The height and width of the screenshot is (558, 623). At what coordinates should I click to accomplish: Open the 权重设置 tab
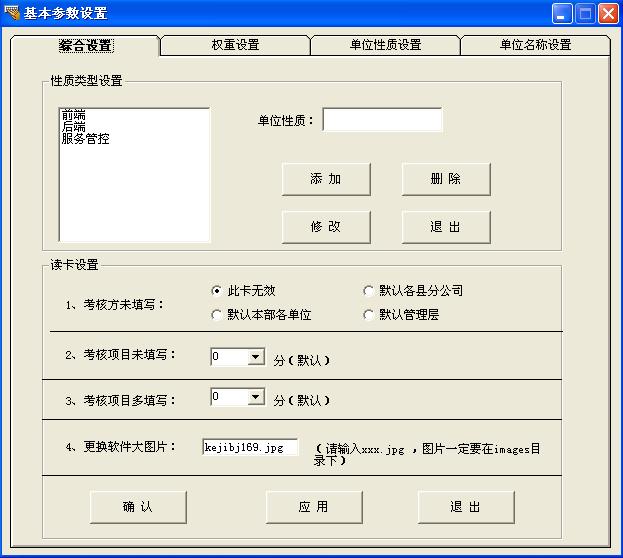tap(235, 45)
